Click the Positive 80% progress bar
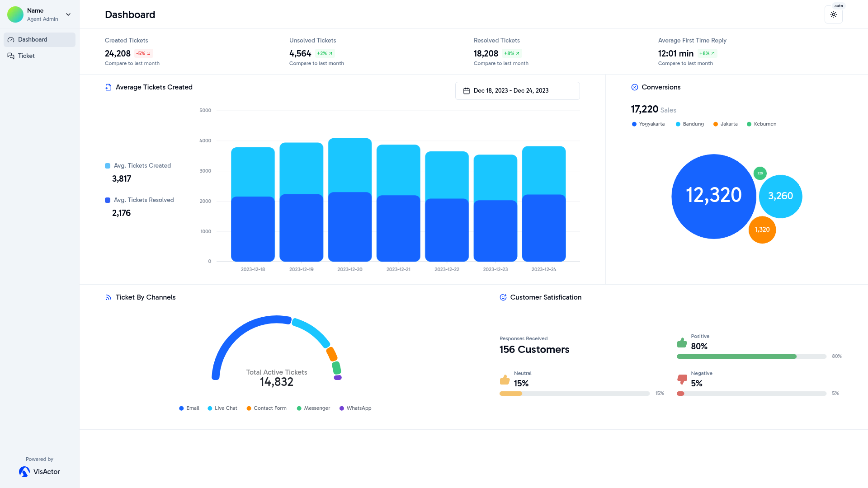 click(751, 357)
